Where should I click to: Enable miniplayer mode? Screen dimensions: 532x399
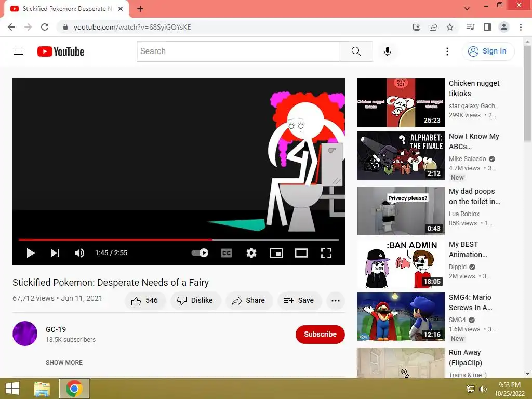(276, 253)
